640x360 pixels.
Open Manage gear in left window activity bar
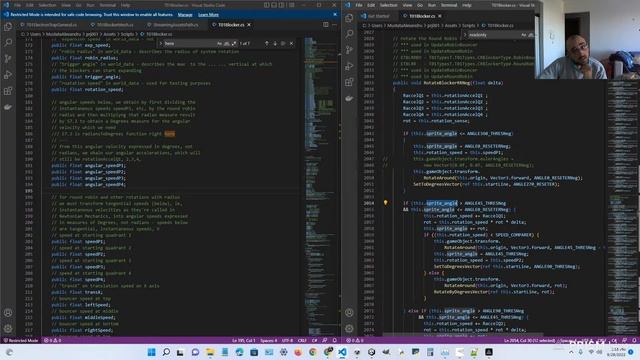pos(8,328)
